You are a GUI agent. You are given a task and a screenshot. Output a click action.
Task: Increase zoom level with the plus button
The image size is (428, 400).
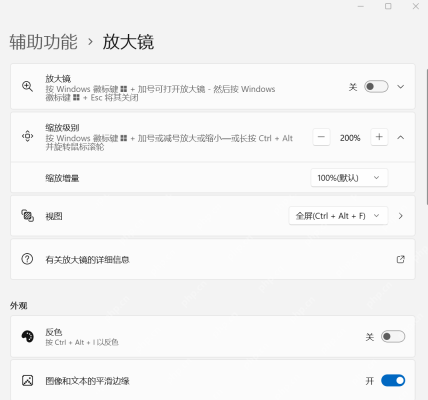379,137
